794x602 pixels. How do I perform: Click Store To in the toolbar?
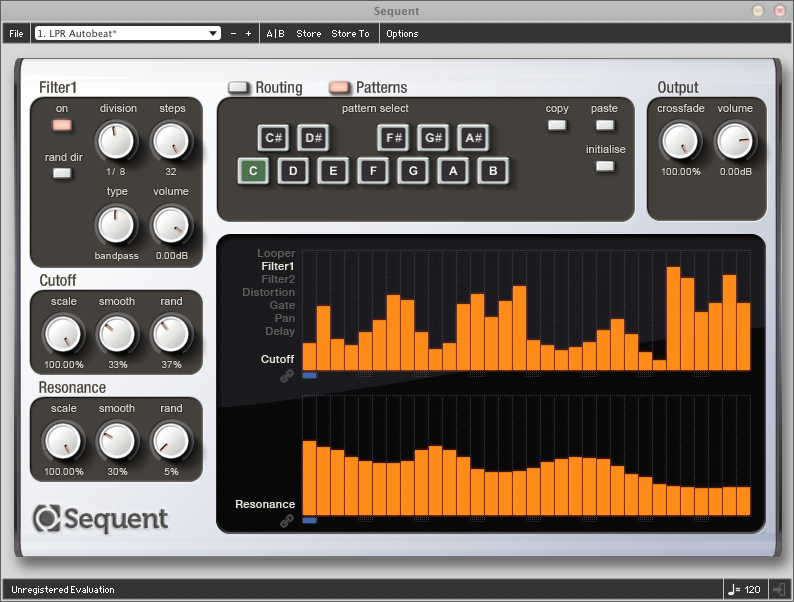(x=350, y=33)
